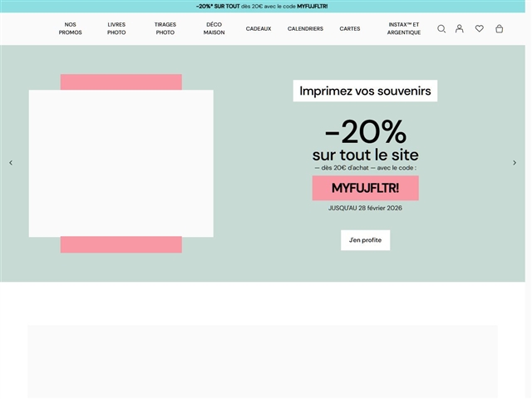Screen dimensions: 532x399
Task: Click the Imprimez vos souvenirs heading
Action: (365, 91)
